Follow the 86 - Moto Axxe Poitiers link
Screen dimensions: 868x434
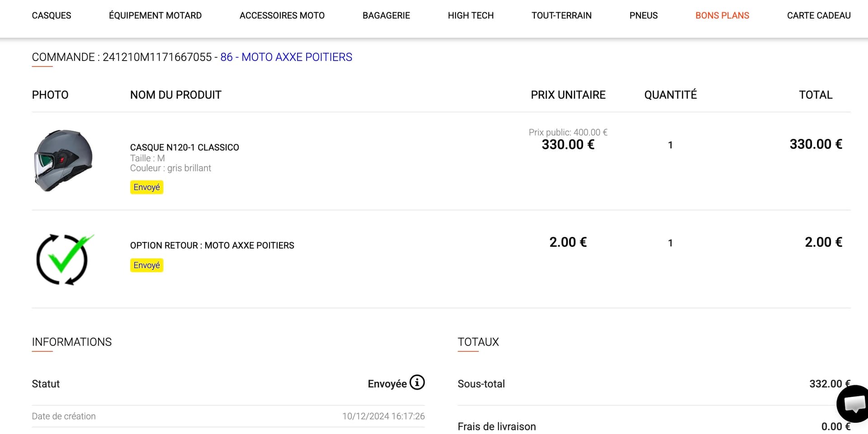tap(286, 57)
